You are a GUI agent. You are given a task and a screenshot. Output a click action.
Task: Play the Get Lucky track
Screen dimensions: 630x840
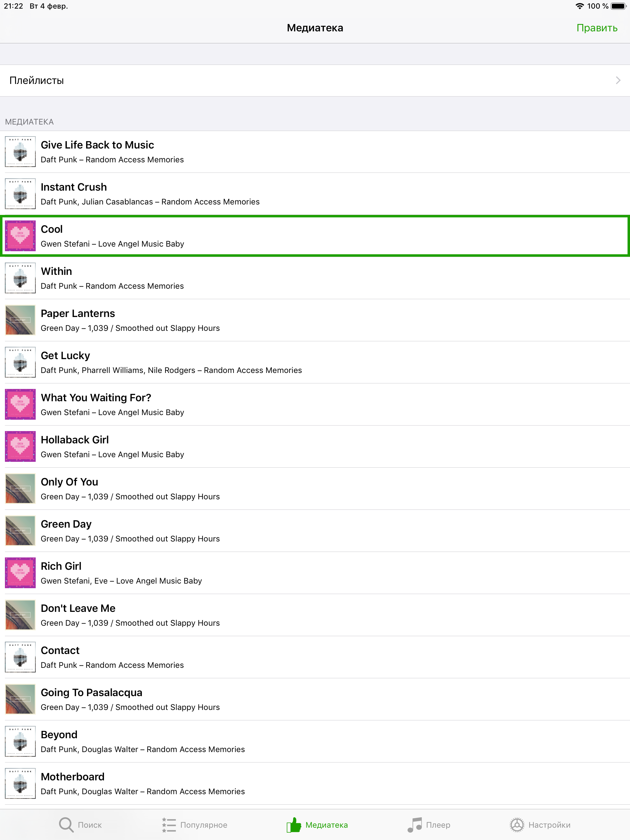coord(65,356)
